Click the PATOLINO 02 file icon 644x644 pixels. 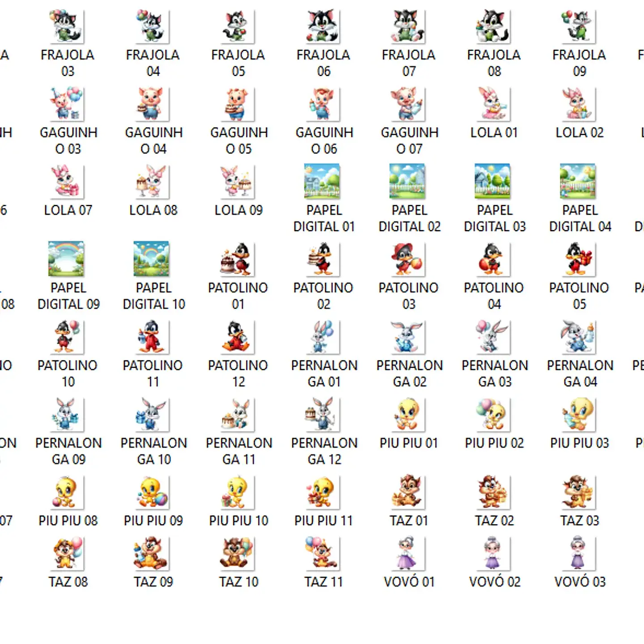(323, 259)
